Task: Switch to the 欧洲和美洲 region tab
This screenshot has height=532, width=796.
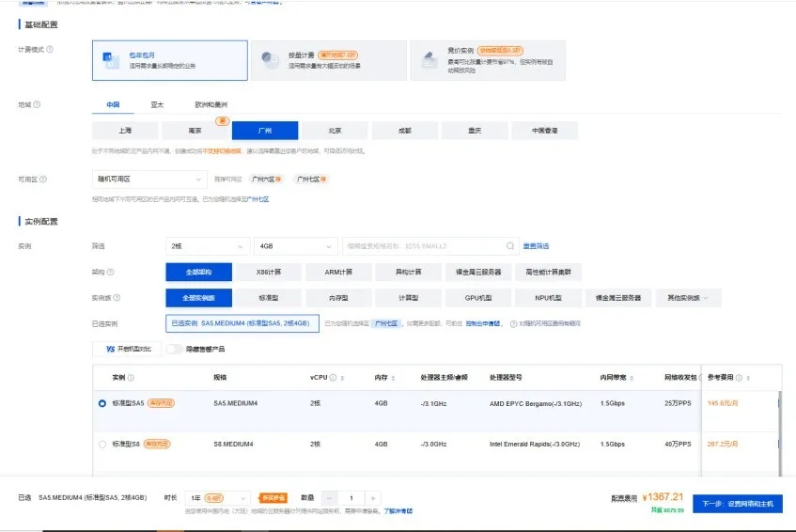Action: [211, 104]
